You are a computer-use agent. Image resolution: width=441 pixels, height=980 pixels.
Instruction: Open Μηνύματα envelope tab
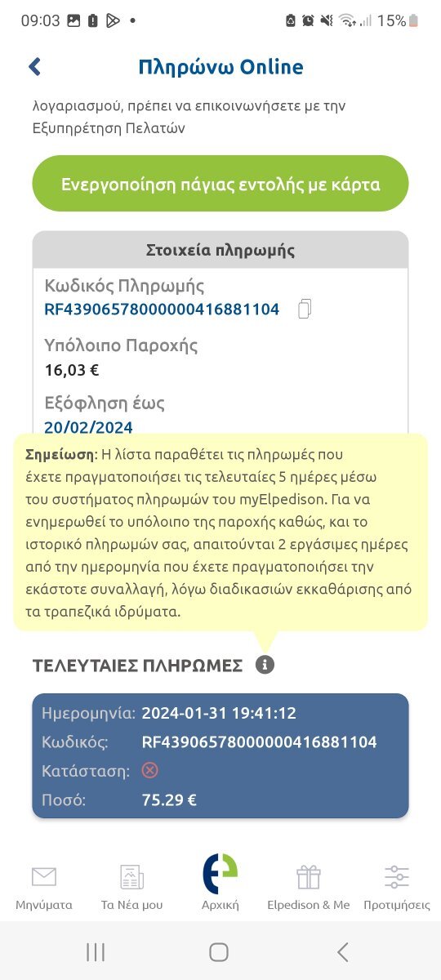44,888
